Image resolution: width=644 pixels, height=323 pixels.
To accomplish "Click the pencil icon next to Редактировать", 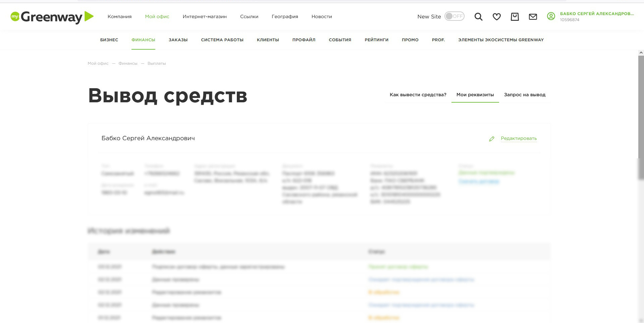I will pos(492,139).
